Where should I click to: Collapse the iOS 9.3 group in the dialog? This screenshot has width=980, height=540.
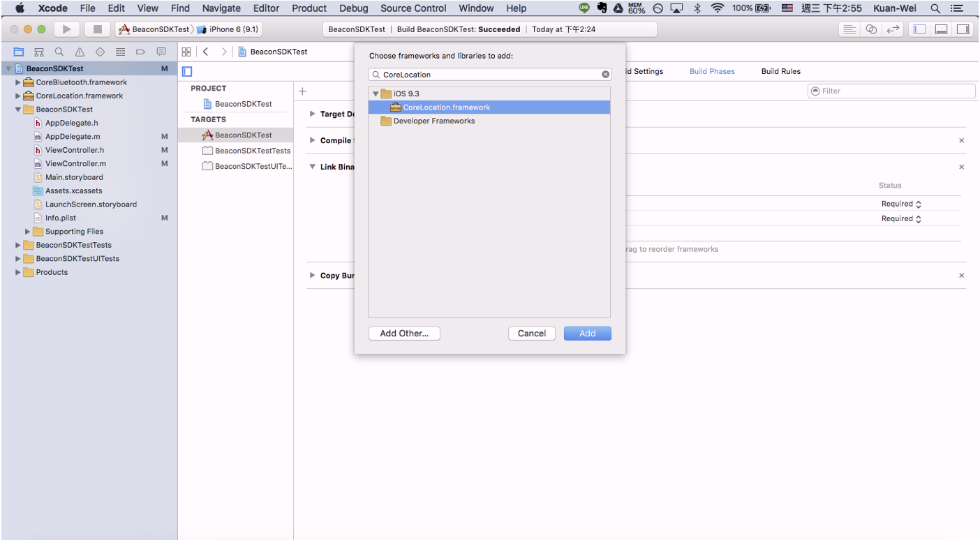tap(376, 94)
